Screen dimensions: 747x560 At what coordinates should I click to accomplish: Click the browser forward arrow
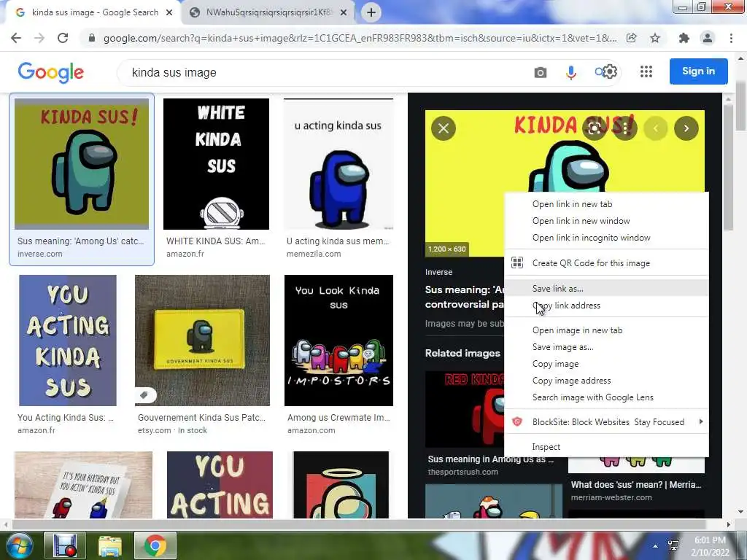(x=39, y=38)
